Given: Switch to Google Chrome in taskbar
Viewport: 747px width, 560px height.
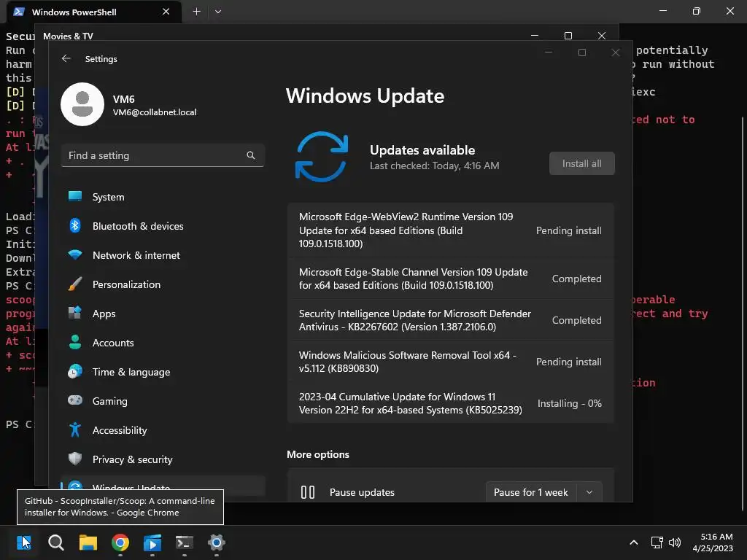Looking at the screenshot, I should [x=120, y=542].
